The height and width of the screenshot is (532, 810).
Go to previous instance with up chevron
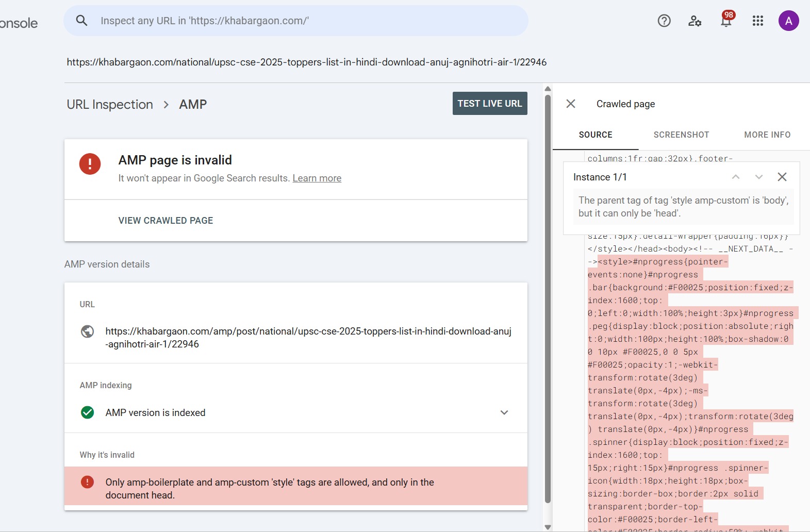pyautogui.click(x=736, y=177)
